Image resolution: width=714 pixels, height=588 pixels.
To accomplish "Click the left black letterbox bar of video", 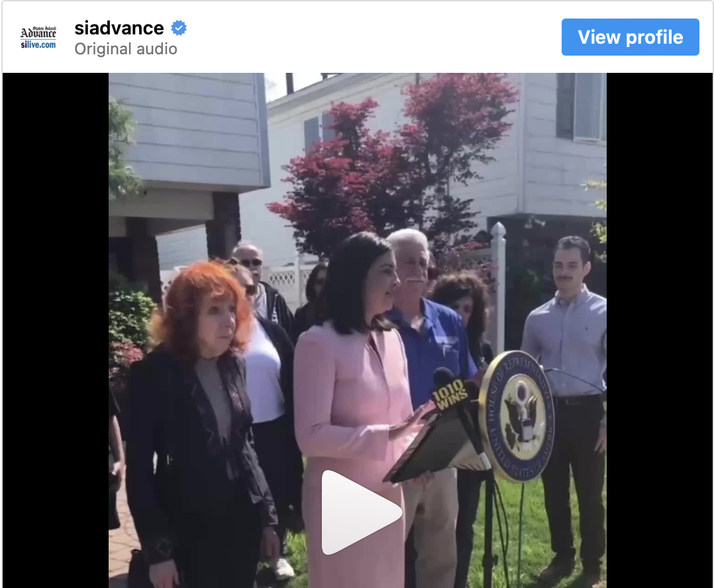I will coord(56,330).
